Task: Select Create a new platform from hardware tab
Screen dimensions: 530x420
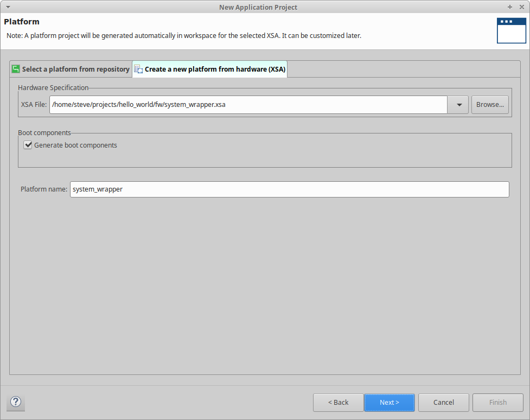Action: pyautogui.click(x=215, y=69)
